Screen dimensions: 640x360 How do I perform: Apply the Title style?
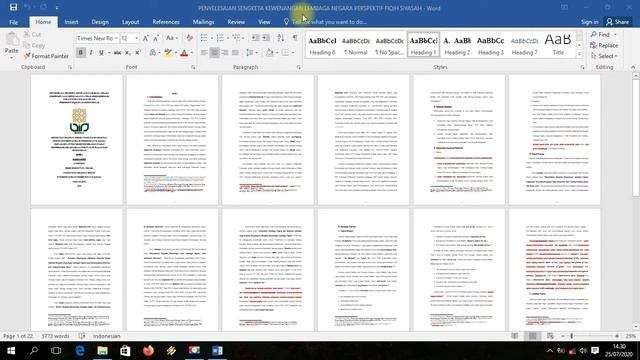pyautogui.click(x=558, y=45)
